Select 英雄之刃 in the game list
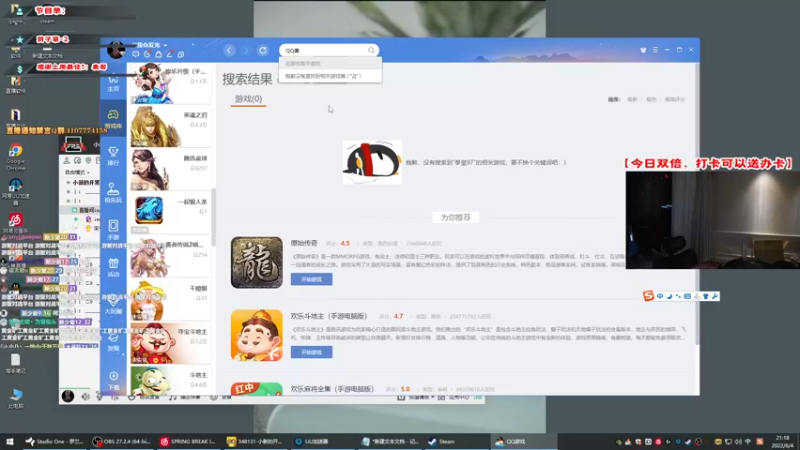Screen dimensions: 800x450 170,127
